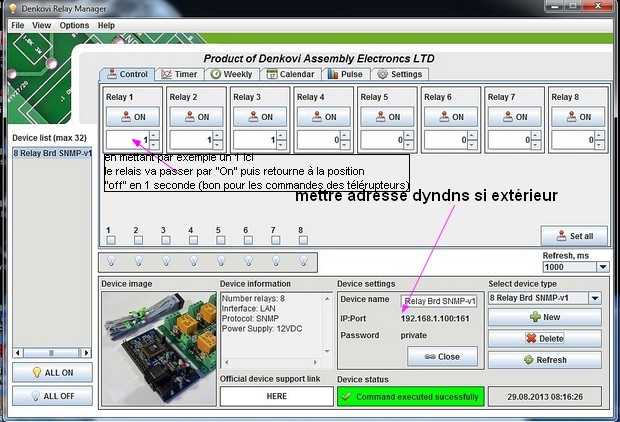The height and width of the screenshot is (422, 620).
Task: Open the Refresh, ms dropdown
Action: click(x=601, y=267)
